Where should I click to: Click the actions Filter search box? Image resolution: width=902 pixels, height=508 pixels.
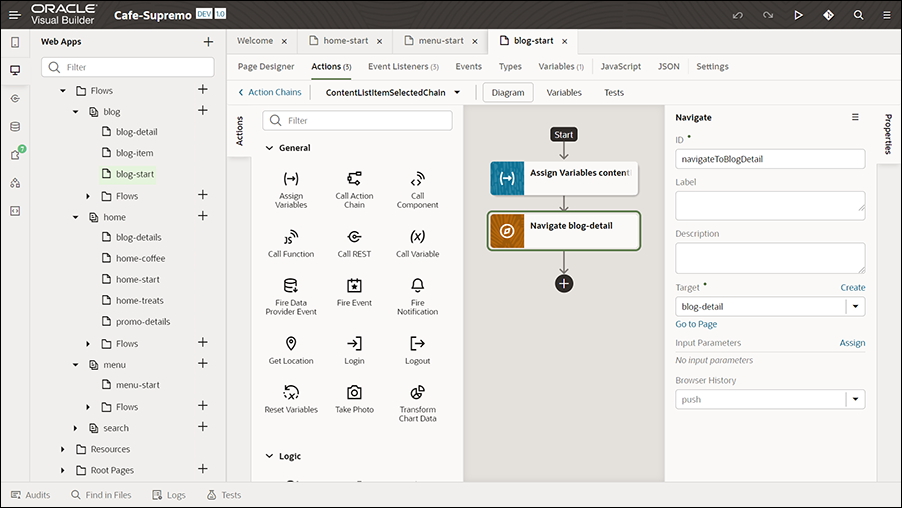pyautogui.click(x=357, y=120)
